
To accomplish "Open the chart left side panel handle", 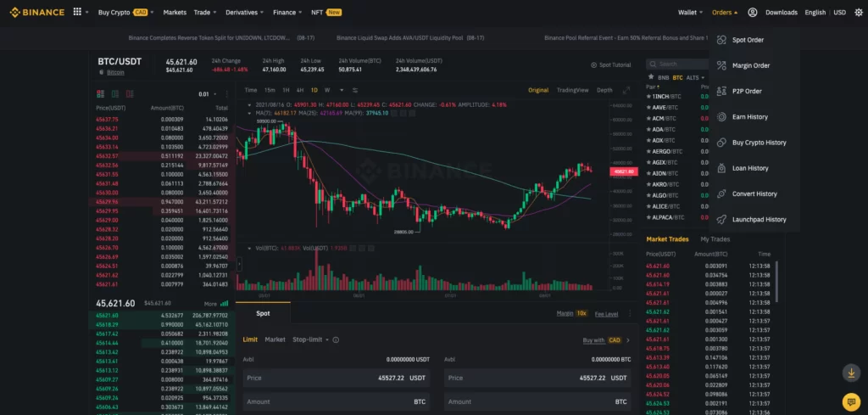I will 239,264.
